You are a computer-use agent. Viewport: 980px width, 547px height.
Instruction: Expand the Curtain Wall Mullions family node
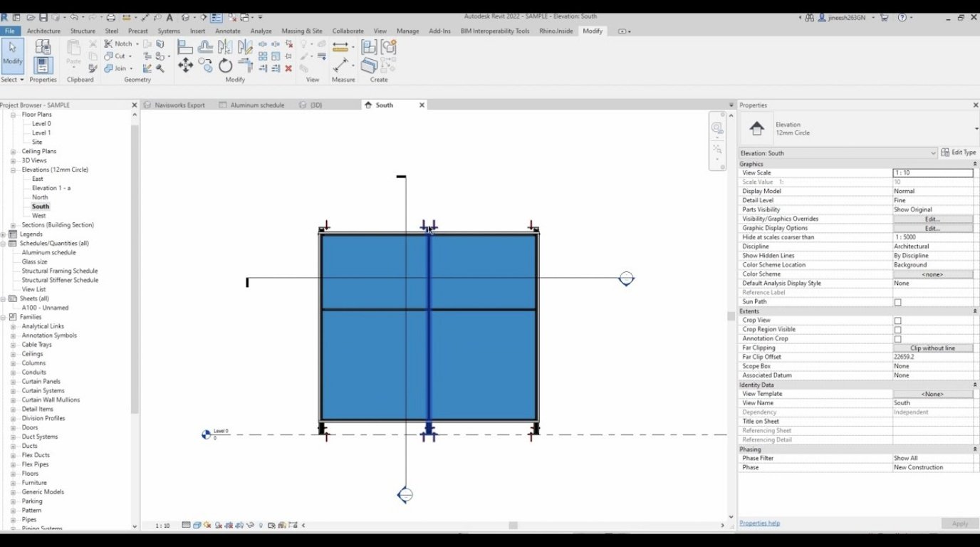(x=13, y=400)
